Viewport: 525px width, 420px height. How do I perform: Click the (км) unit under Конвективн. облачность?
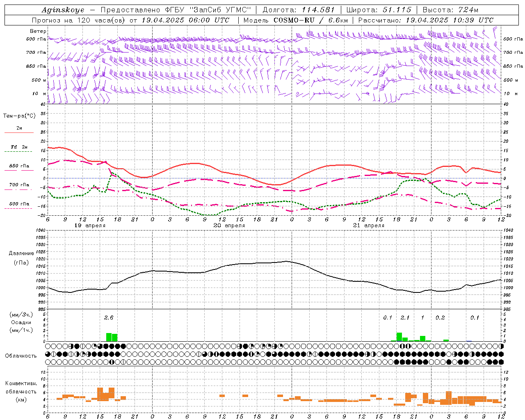tap(21, 399)
